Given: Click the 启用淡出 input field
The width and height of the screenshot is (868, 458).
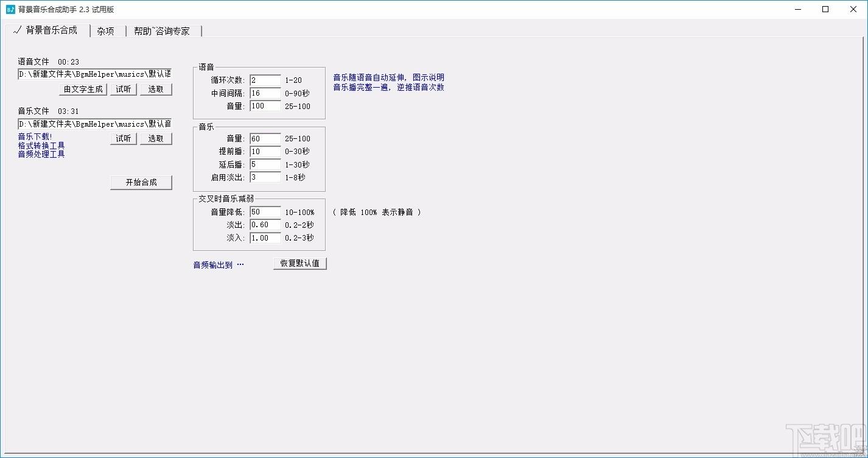Looking at the screenshot, I should point(265,177).
